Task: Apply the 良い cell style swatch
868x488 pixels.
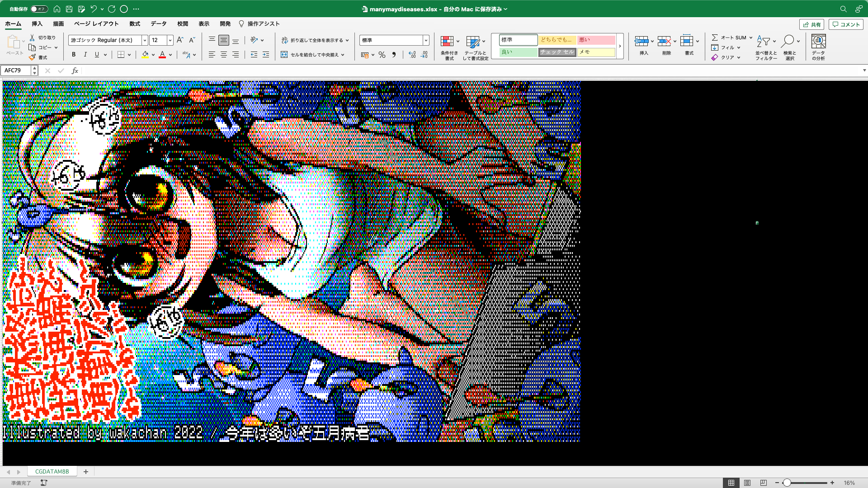Action: 518,52
